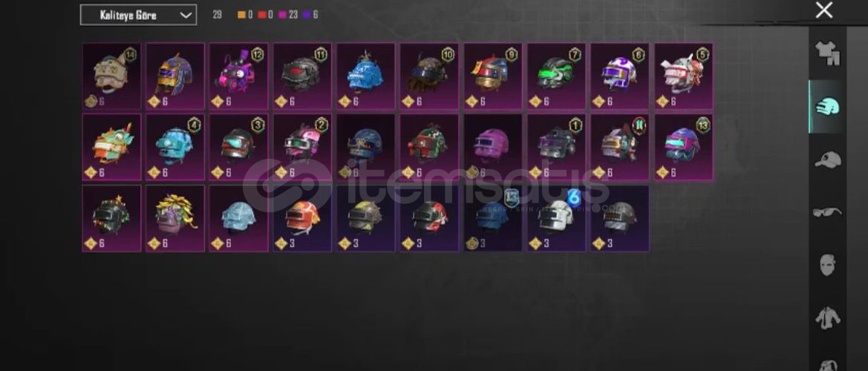Select the white helmet with blue 6 badge
Screen dimensions: 868x371
(556, 218)
